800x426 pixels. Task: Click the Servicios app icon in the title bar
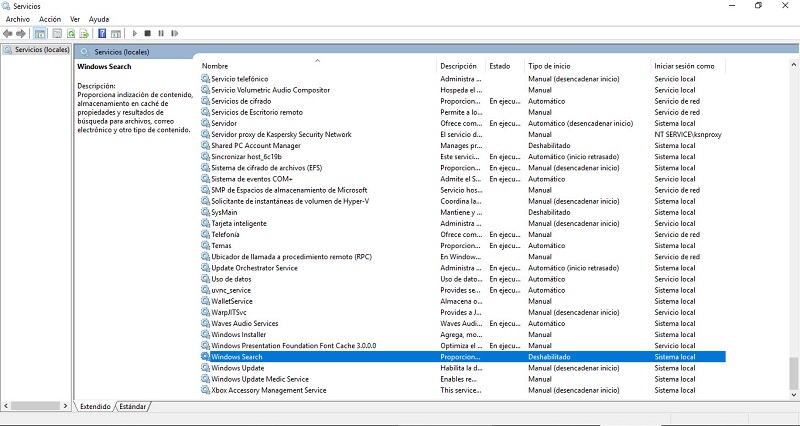pos(6,6)
